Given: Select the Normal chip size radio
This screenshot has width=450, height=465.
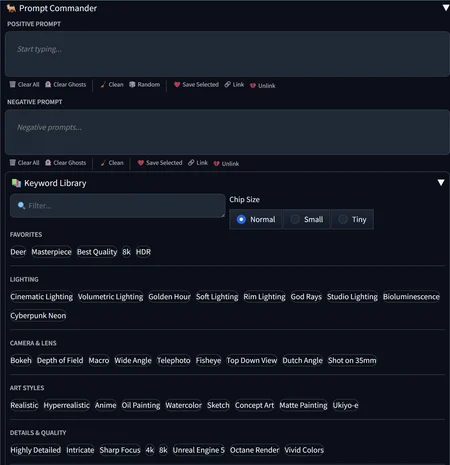Looking at the screenshot, I should point(241,219).
